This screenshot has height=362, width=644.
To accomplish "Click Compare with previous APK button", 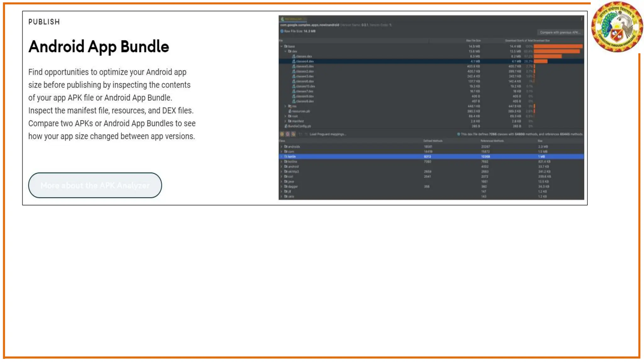I will point(560,32).
